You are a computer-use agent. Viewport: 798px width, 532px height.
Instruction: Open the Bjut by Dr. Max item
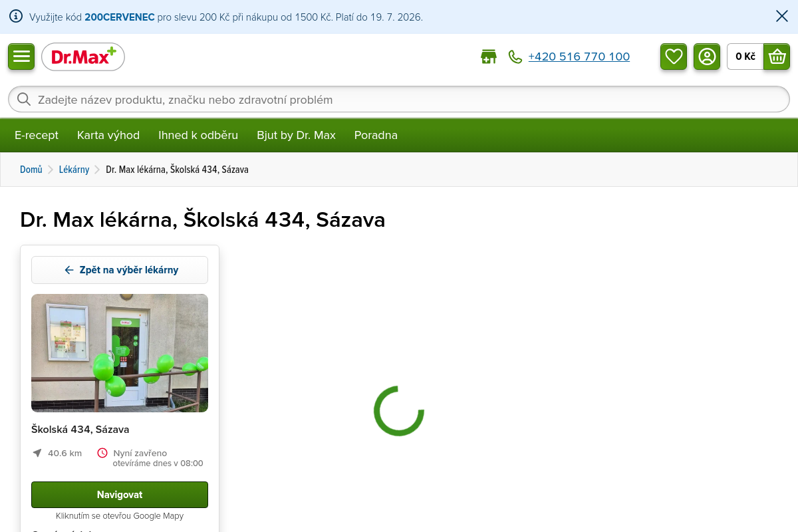tap(296, 135)
